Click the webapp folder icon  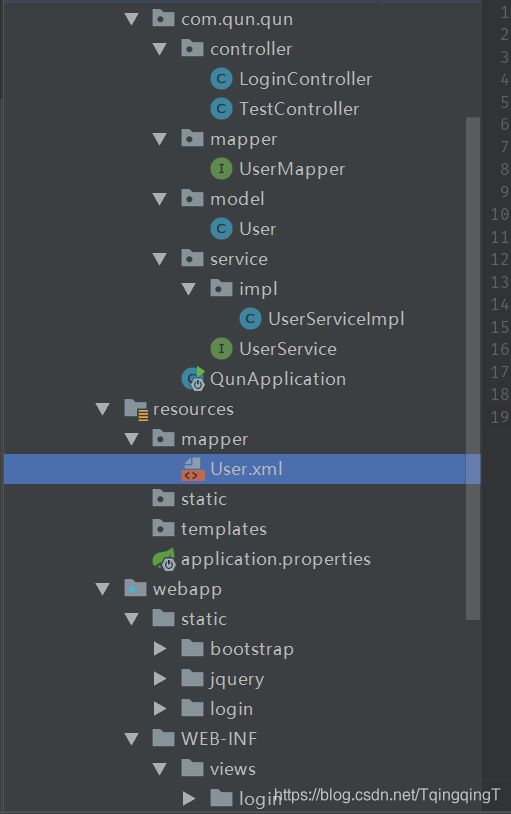coord(135,589)
